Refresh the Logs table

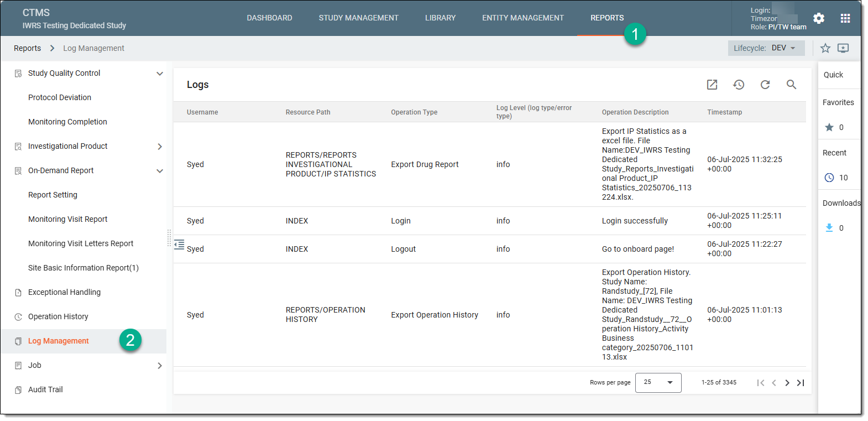click(x=765, y=85)
